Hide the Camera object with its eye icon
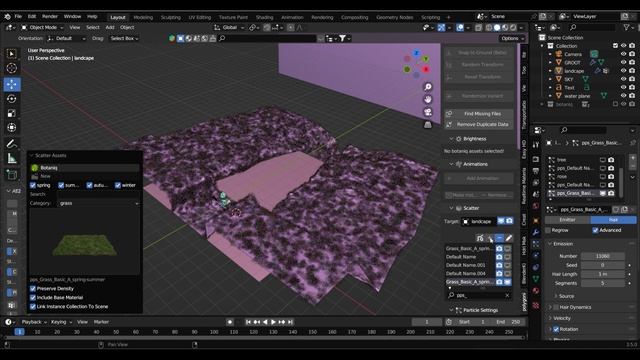This screenshot has height=360, width=640. [623, 54]
